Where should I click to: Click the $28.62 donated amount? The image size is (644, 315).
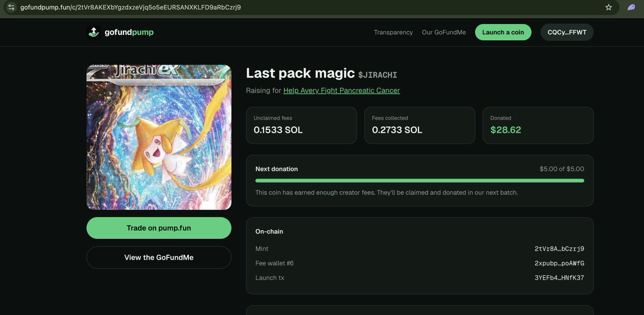pos(505,130)
